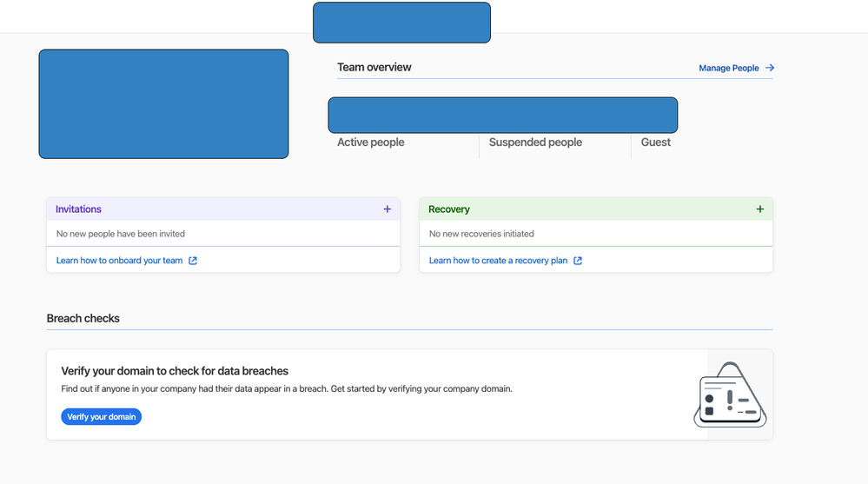Click the breach report illustration icon
The width and height of the screenshot is (868, 484).
[x=731, y=395]
